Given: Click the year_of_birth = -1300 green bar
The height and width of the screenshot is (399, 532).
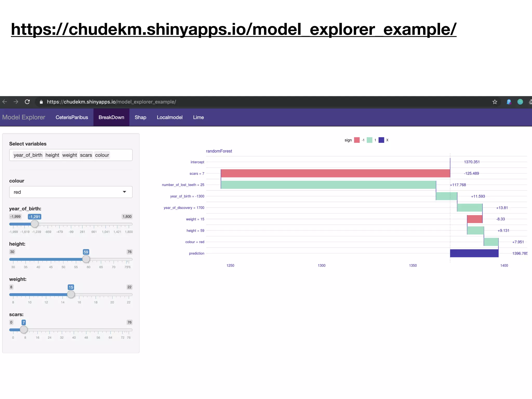Looking at the screenshot, I should point(447,196).
